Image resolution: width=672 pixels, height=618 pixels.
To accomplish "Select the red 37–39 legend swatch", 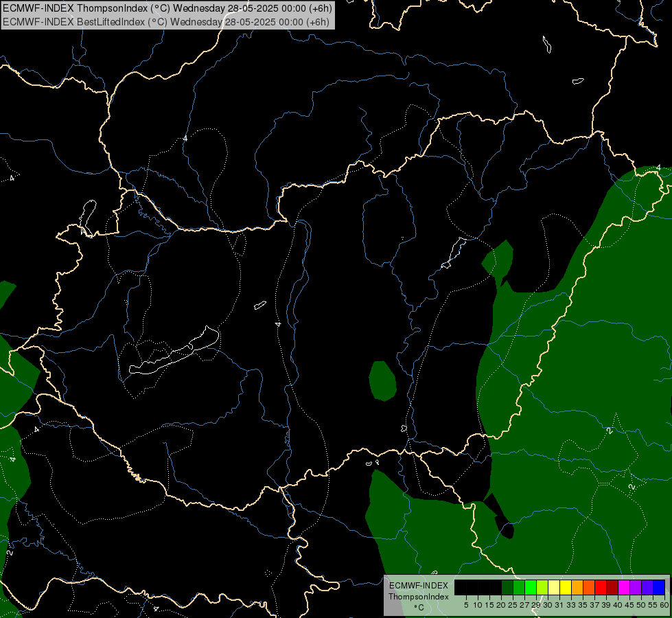I will [601, 587].
